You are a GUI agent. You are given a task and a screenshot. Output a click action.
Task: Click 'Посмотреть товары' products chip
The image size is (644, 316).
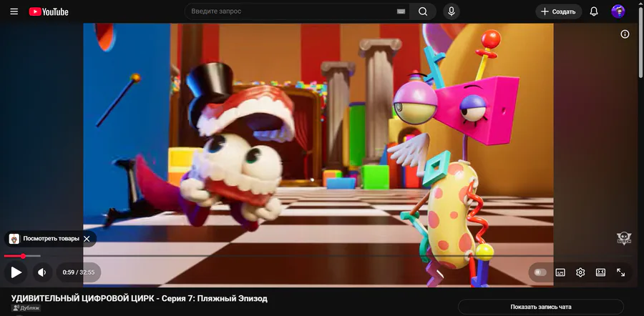[x=51, y=239]
